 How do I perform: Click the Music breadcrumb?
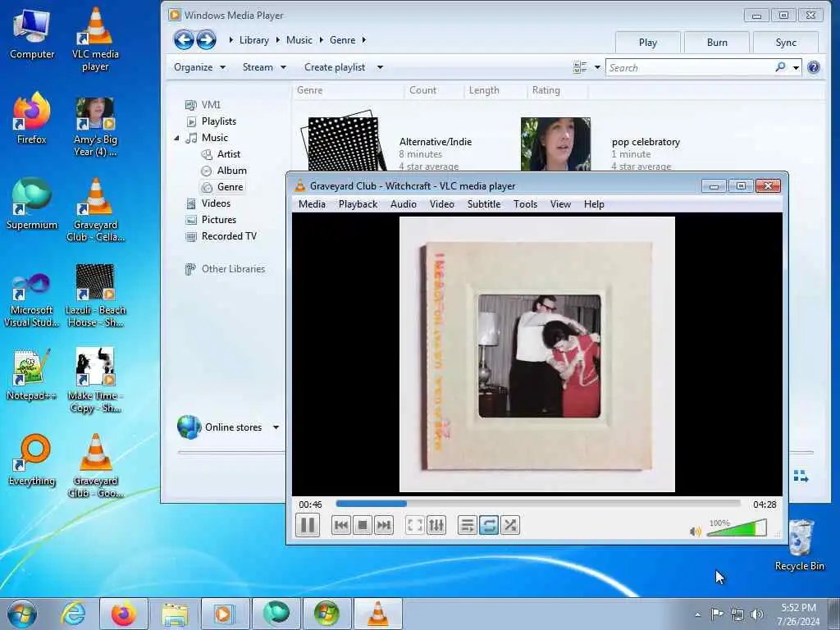coord(299,40)
